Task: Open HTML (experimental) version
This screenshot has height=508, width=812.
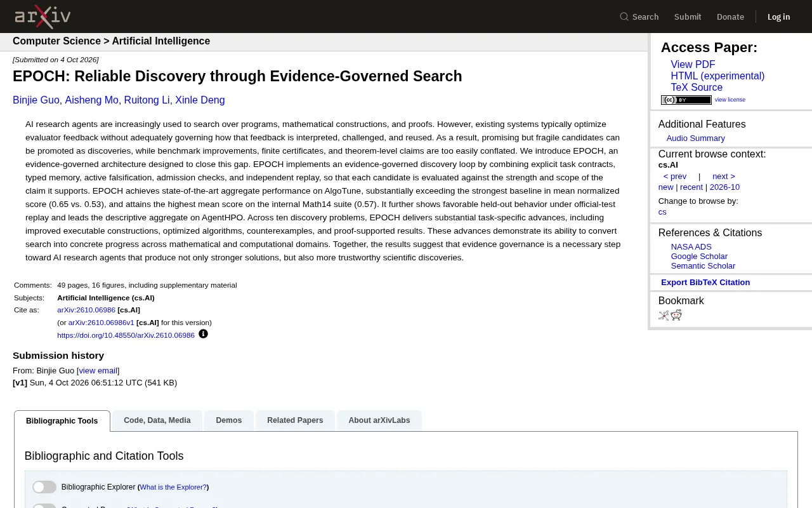Action: [717, 76]
